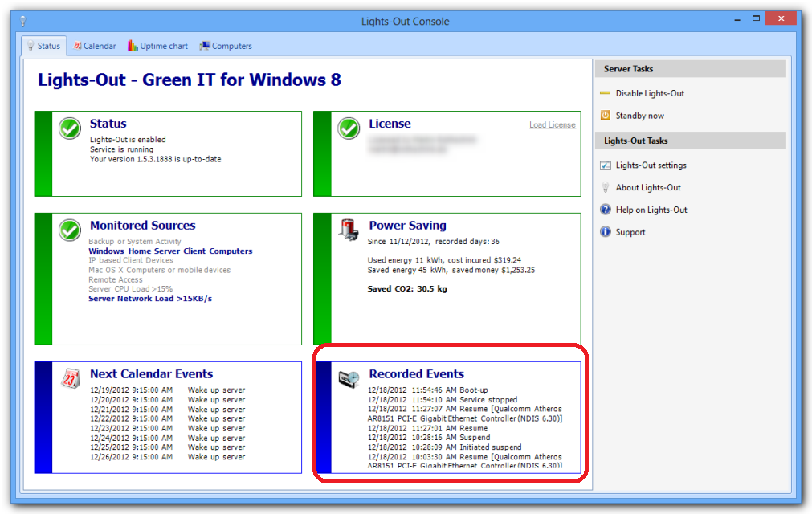This screenshot has height=514, width=812.
Task: Click the Uptime chart bar icon
Action: pyautogui.click(x=133, y=46)
